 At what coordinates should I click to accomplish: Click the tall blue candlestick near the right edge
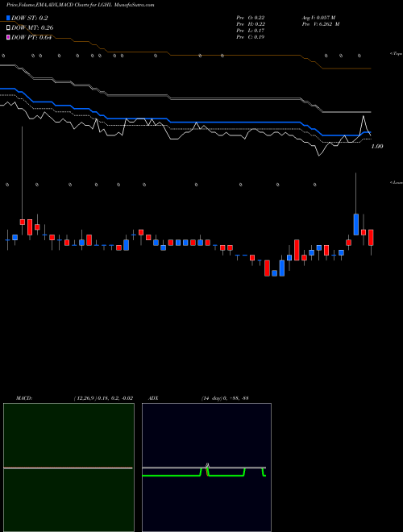355,224
